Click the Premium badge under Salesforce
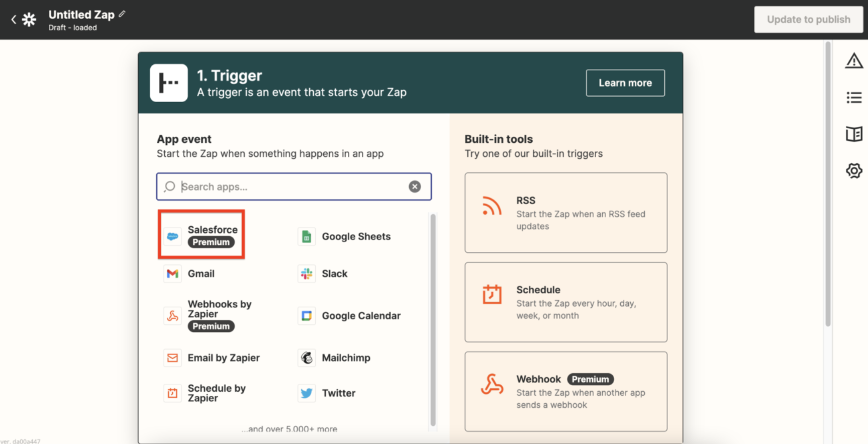This screenshot has height=444, width=868. point(211,242)
